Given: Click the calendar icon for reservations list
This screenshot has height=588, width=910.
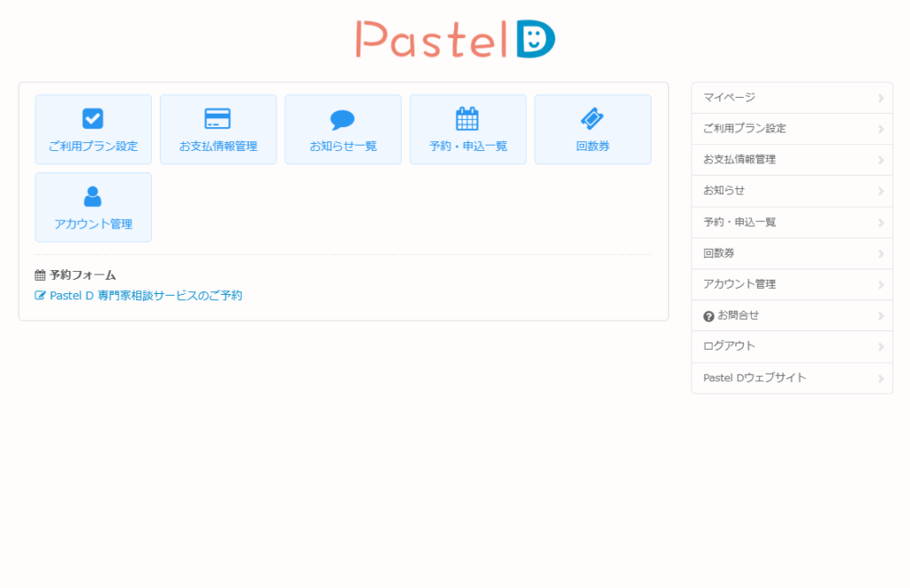Looking at the screenshot, I should click(467, 118).
